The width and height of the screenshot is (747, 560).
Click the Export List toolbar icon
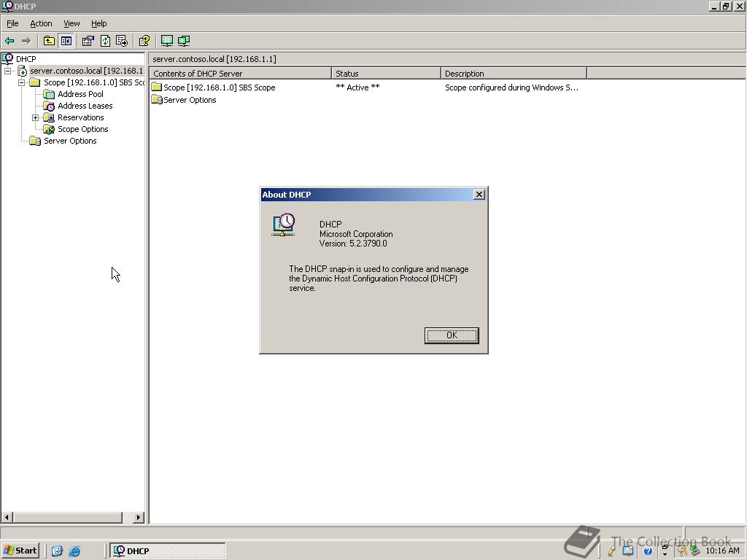point(122,41)
